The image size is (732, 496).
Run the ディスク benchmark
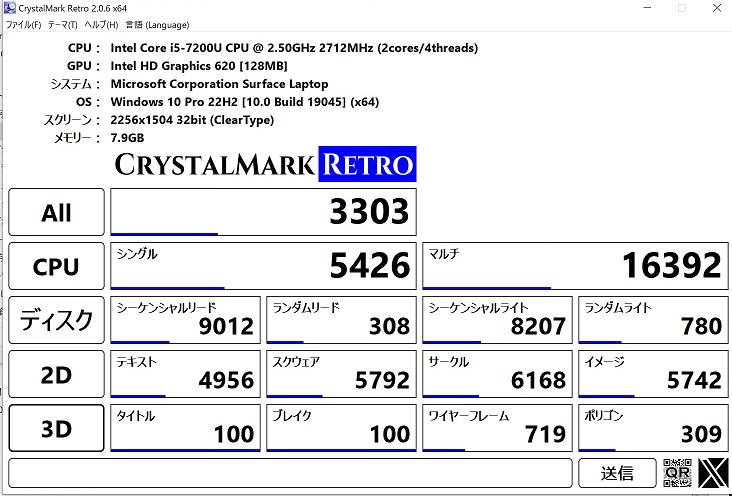[56, 320]
